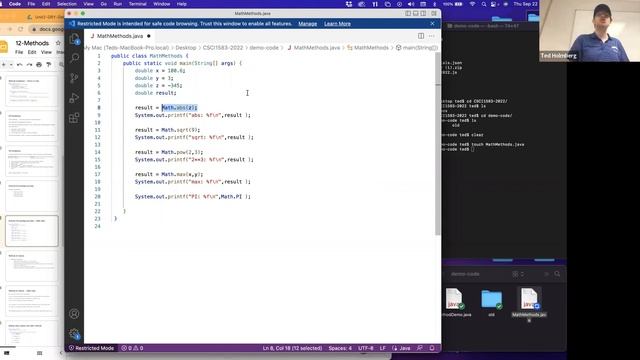The height and width of the screenshot is (360, 640).
Task: Click the Learn More link in banner
Action: [x=337, y=24]
